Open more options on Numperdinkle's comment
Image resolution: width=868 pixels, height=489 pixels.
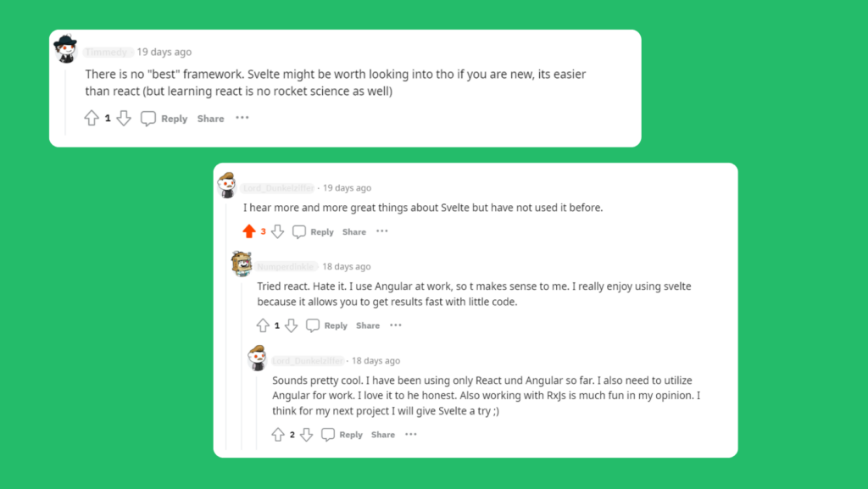point(395,325)
